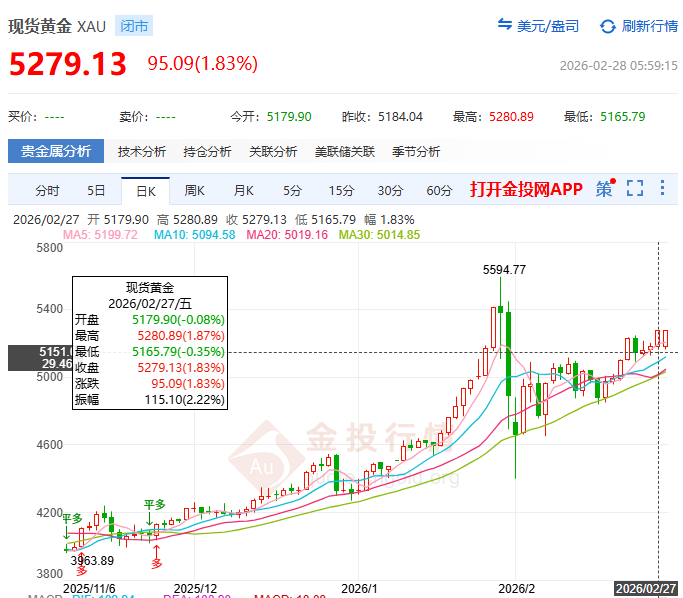Open the 关联分析 tab
The height and width of the screenshot is (598, 683).
pyautogui.click(x=273, y=152)
